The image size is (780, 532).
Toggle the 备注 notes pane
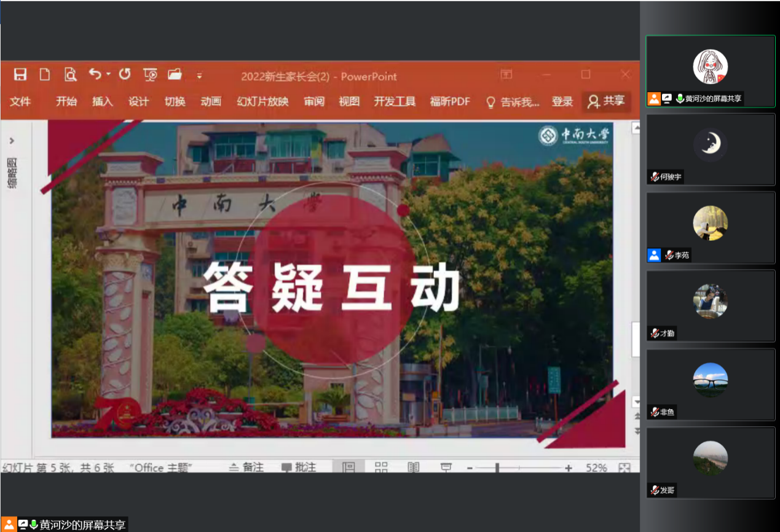pos(246,467)
